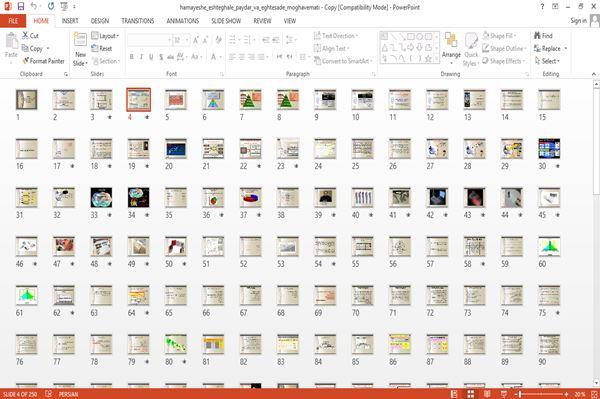Switch to SLIDE SHOW tab

226,21
